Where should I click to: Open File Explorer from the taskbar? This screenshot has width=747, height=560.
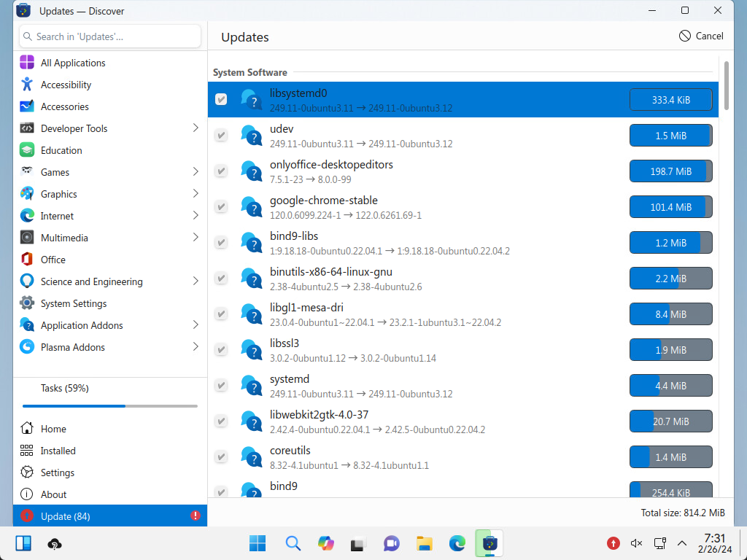point(424,543)
